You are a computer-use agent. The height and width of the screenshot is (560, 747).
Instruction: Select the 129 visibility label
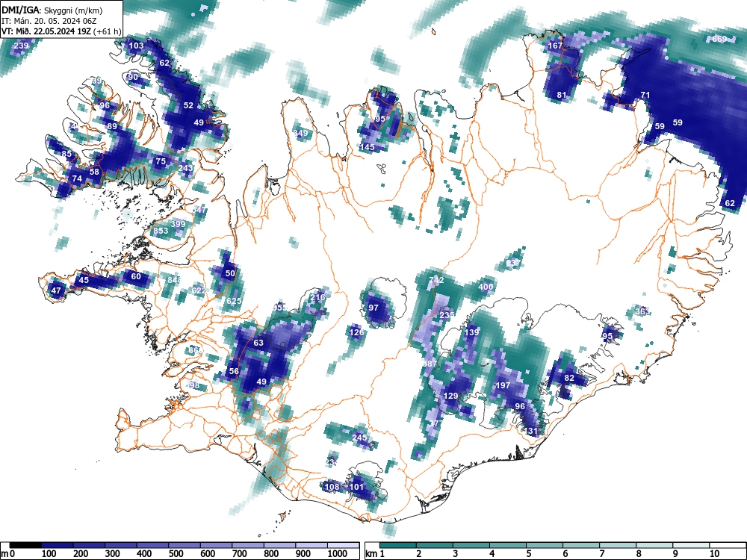coord(450,396)
